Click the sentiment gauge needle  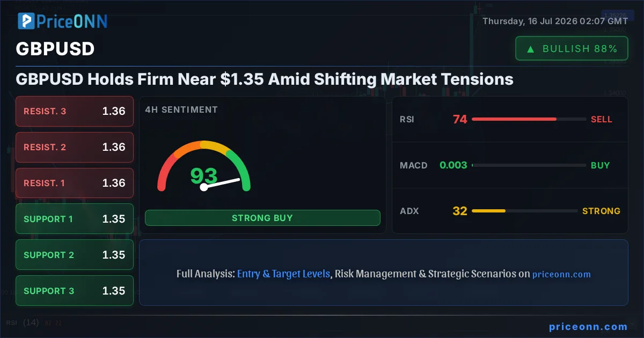point(221,183)
